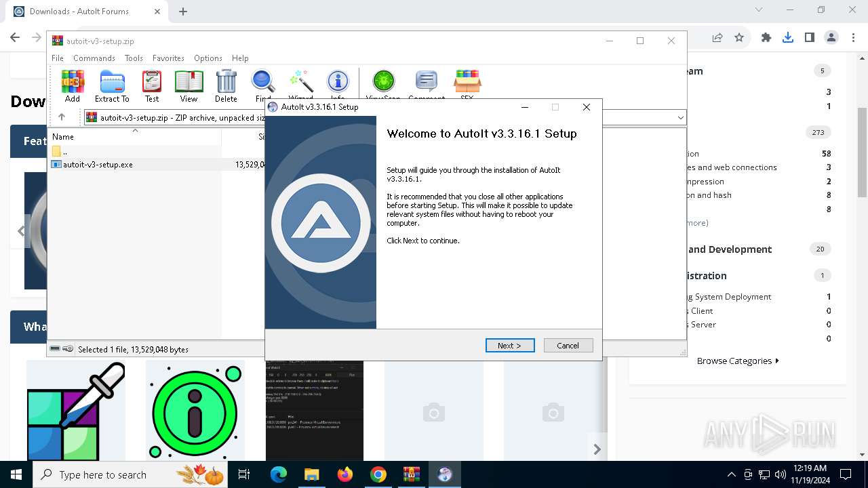Go back in Chrome
This screenshot has height=488, width=868.
click(x=15, y=38)
